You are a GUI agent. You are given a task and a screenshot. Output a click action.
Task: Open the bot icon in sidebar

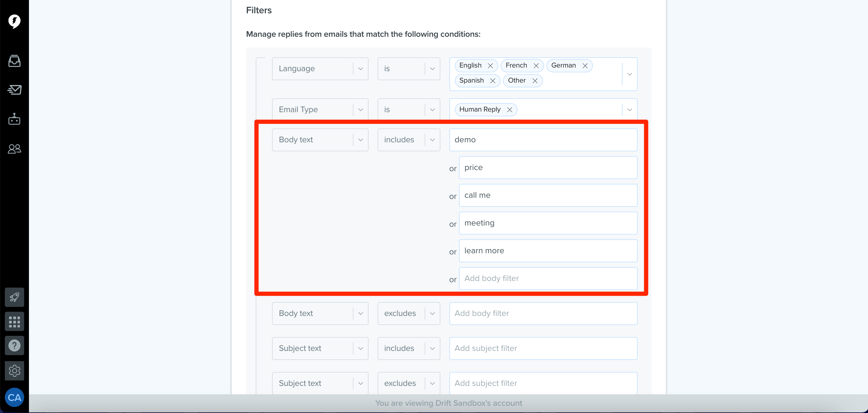(14, 119)
